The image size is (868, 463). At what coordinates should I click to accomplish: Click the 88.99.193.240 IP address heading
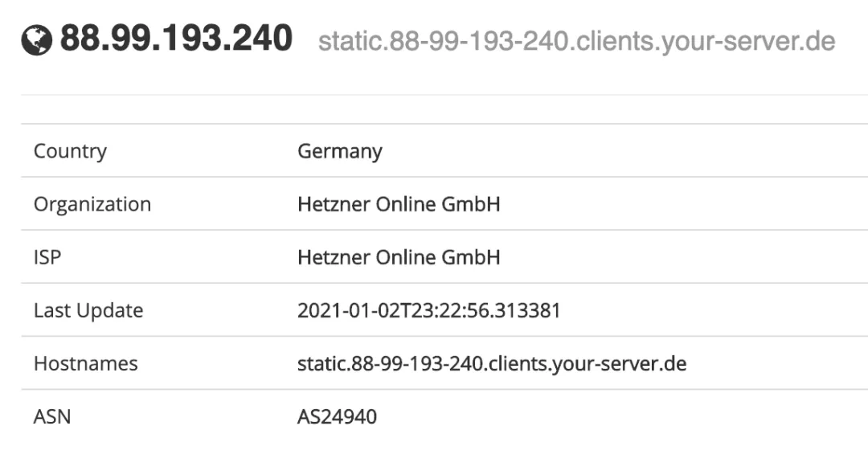(x=176, y=39)
